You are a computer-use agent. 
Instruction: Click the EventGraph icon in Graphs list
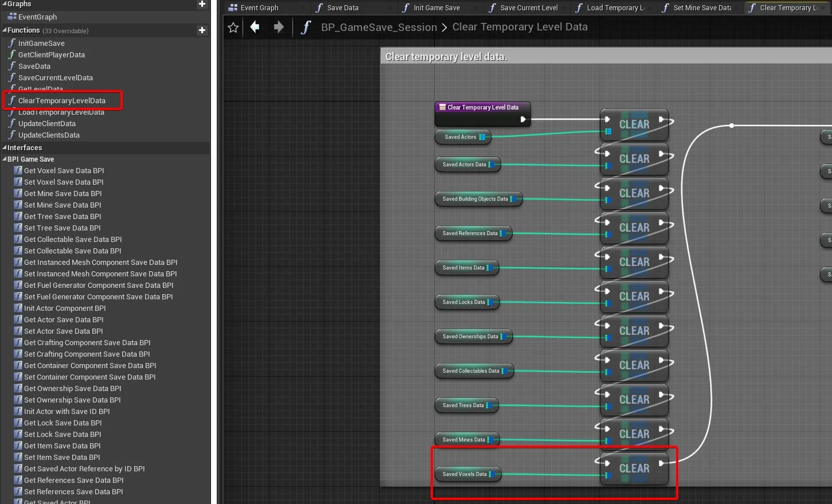tap(12, 17)
